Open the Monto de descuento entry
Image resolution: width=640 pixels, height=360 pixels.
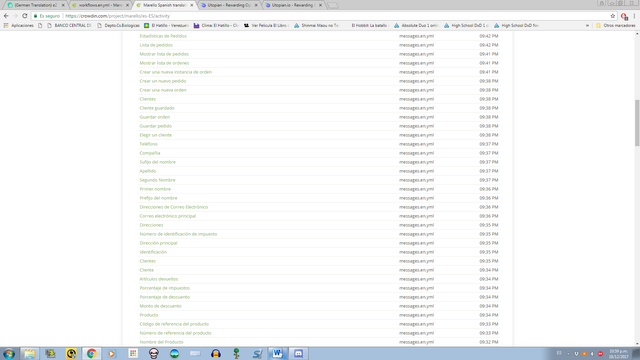coord(160,306)
